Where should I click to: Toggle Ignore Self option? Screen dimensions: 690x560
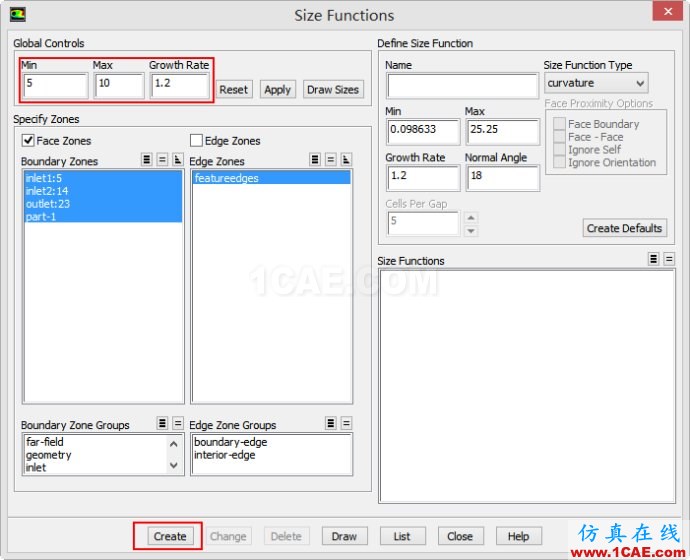pos(559,150)
